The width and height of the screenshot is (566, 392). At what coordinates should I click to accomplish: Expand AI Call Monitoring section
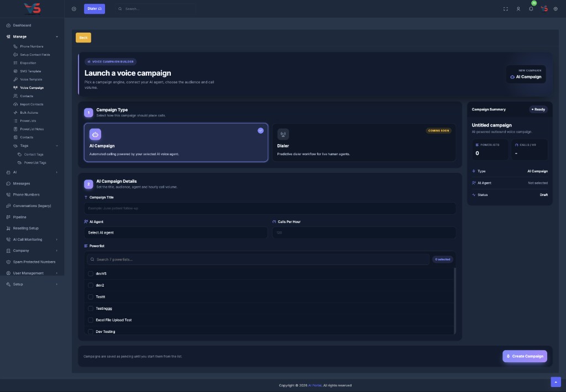[32, 240]
